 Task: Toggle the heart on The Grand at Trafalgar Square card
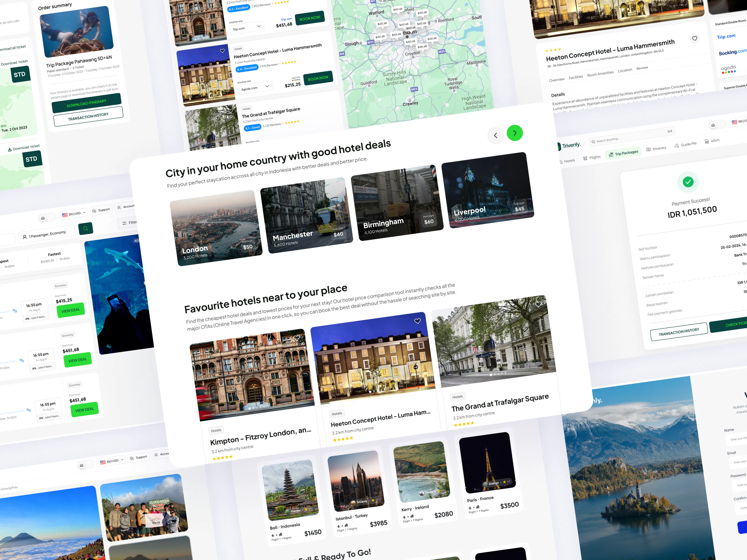coord(538,304)
